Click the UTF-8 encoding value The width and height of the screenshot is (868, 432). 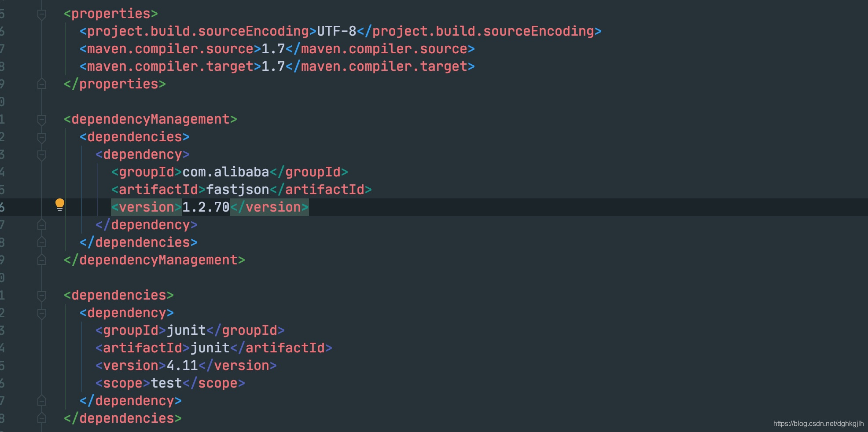(x=336, y=31)
